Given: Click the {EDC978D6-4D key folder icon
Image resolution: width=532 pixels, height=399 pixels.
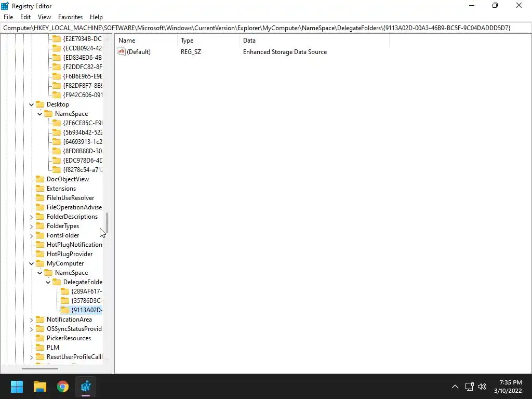Looking at the screenshot, I should click(x=57, y=160).
